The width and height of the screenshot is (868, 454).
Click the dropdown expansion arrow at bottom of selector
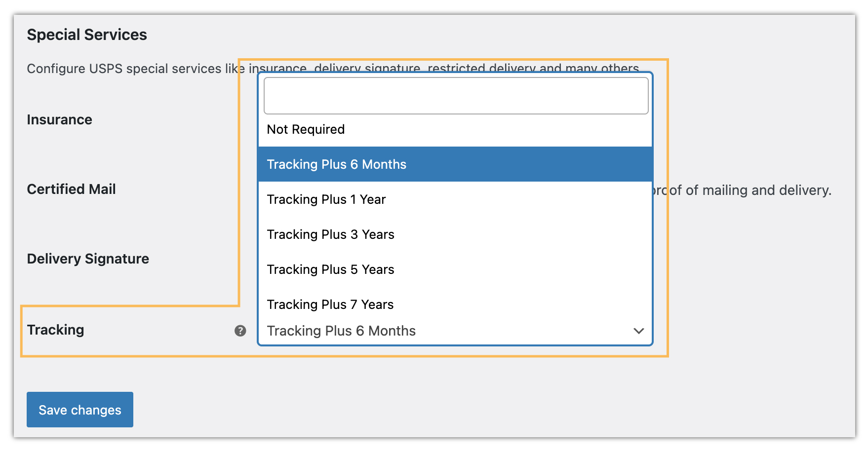[638, 331]
